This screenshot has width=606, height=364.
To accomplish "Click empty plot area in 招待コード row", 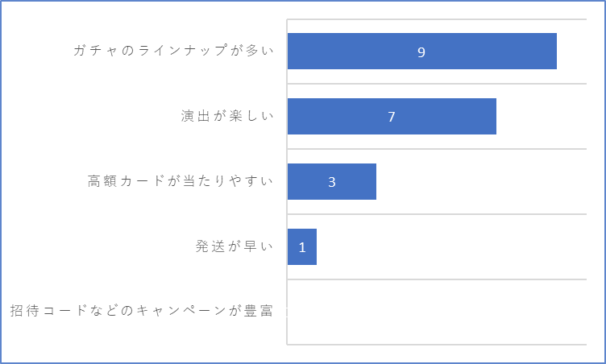I will click(x=437, y=312).
